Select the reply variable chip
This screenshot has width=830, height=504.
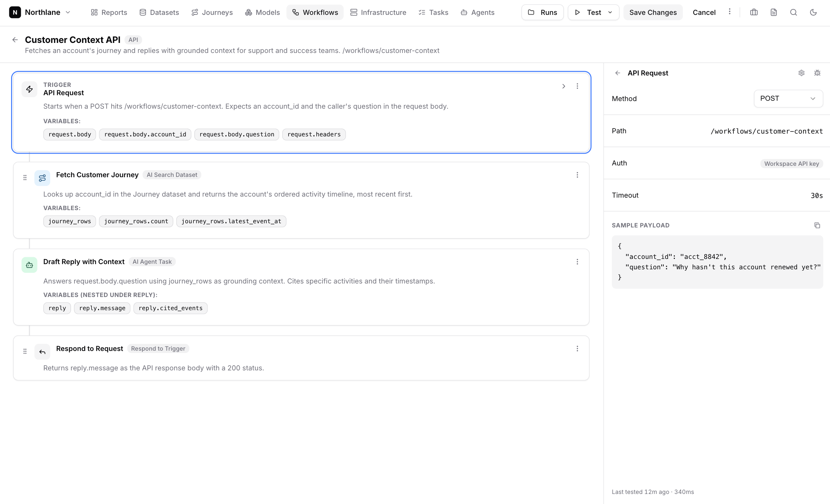click(x=57, y=308)
